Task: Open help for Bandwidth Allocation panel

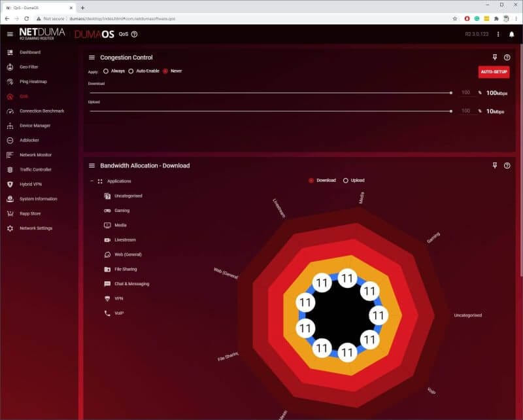Action: tap(507, 166)
